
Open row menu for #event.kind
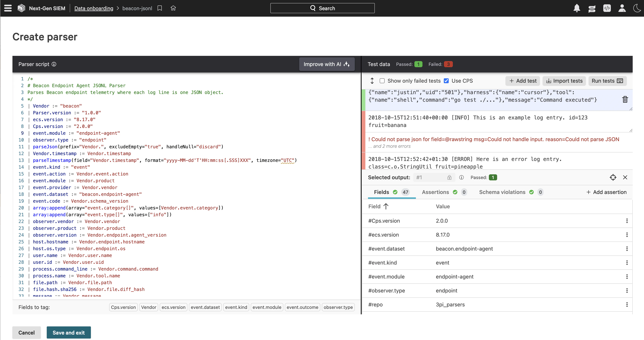627,263
